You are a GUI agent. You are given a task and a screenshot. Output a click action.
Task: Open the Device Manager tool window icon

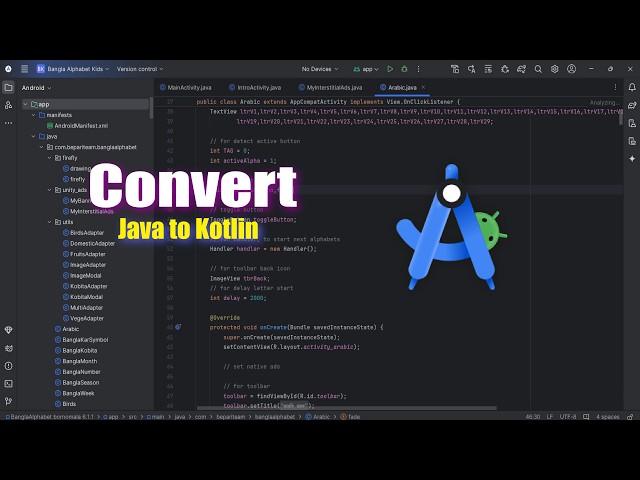pos(632,123)
